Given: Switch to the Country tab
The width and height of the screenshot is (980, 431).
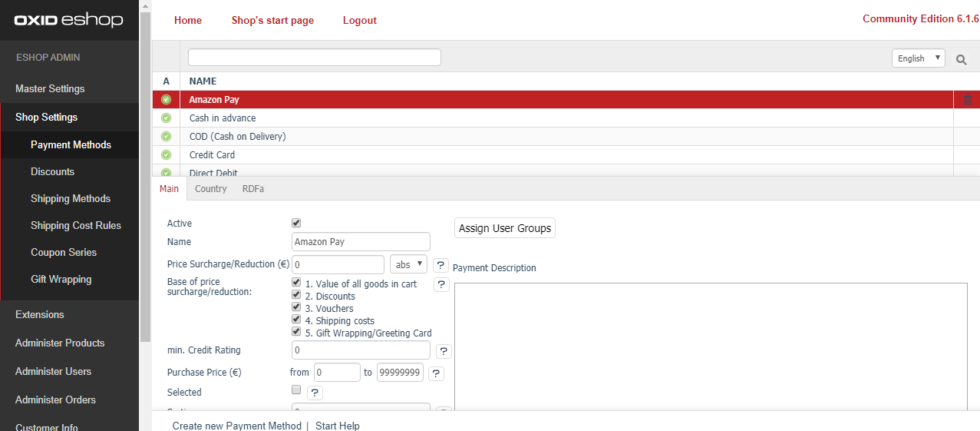Looking at the screenshot, I should 210,189.
